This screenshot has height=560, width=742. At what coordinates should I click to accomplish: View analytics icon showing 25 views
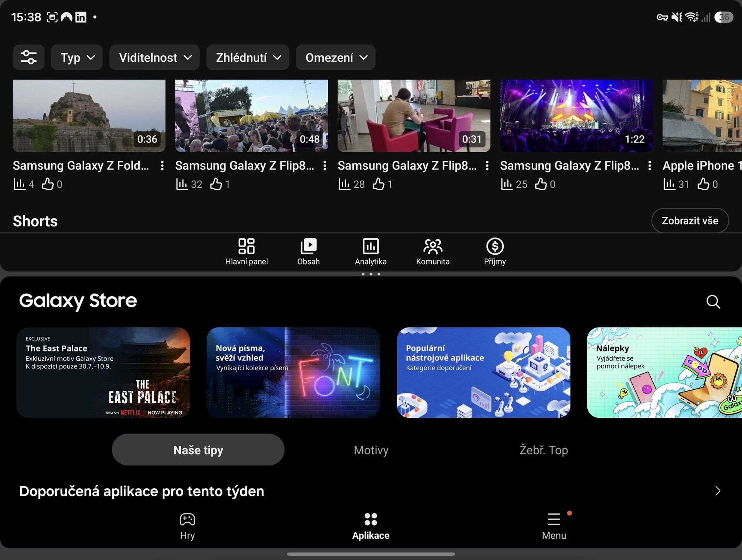point(507,184)
